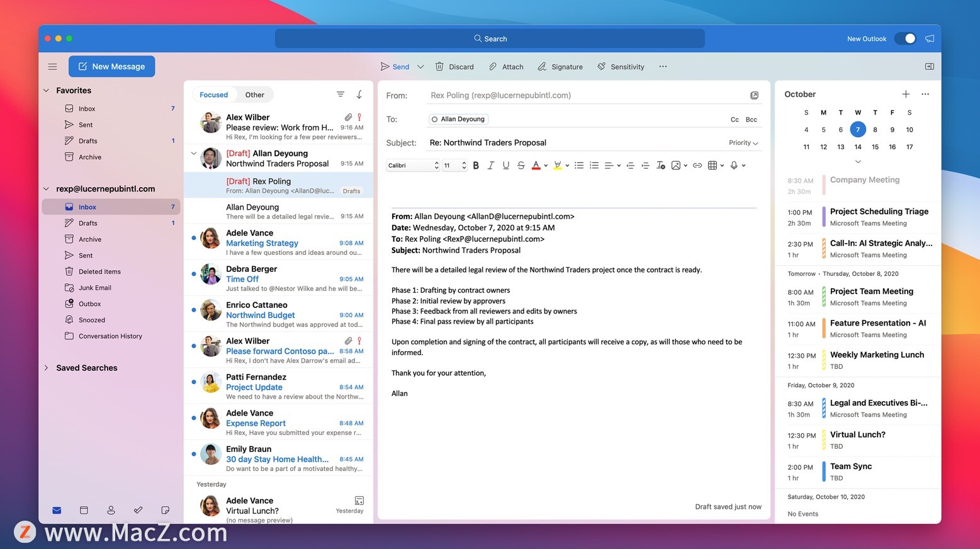Image resolution: width=980 pixels, height=549 pixels.
Task: Collapse the Favorites section
Action: point(46,91)
